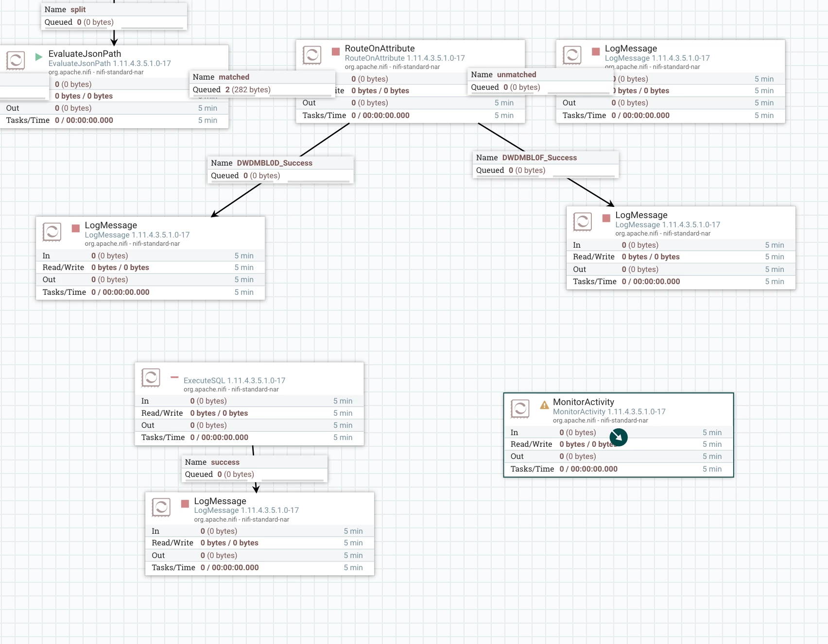
Task: Click stopped indicator of LogMessage under DWDMBL0D_Success
Action: pos(75,228)
